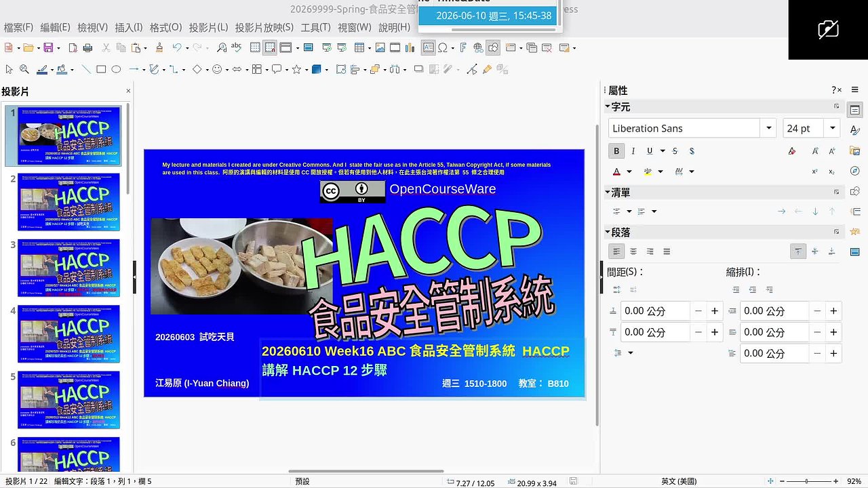Increase above-paragraph spacing with plus button
868x488 pixels.
(714, 311)
